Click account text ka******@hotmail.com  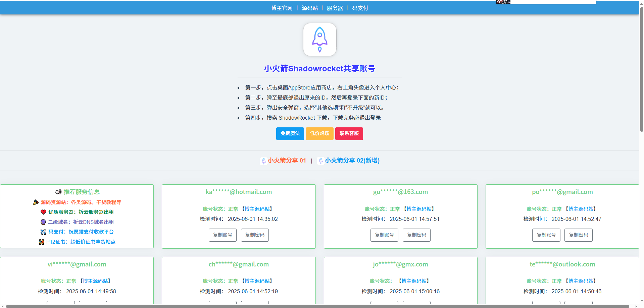point(239,192)
